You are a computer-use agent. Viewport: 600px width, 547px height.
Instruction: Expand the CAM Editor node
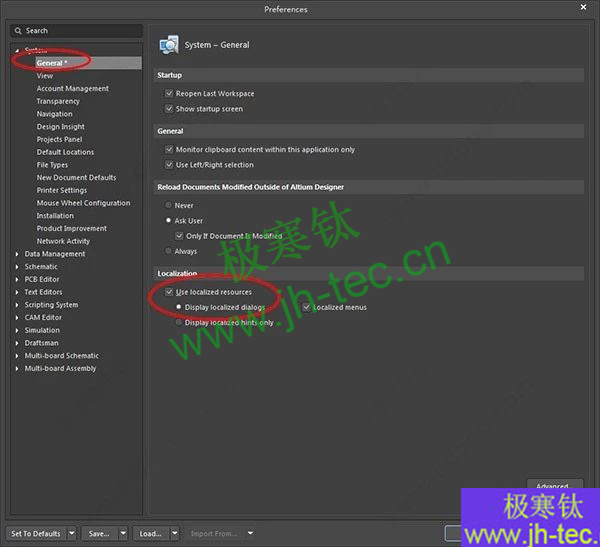(17, 317)
